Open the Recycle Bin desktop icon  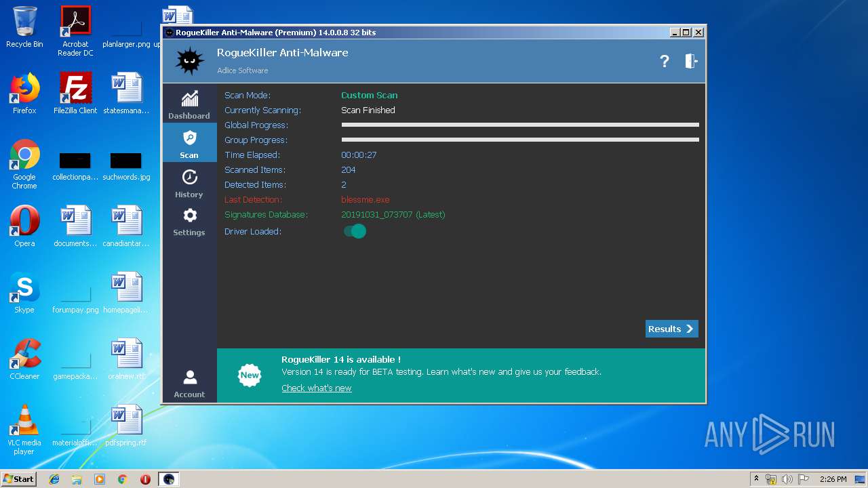click(x=24, y=28)
